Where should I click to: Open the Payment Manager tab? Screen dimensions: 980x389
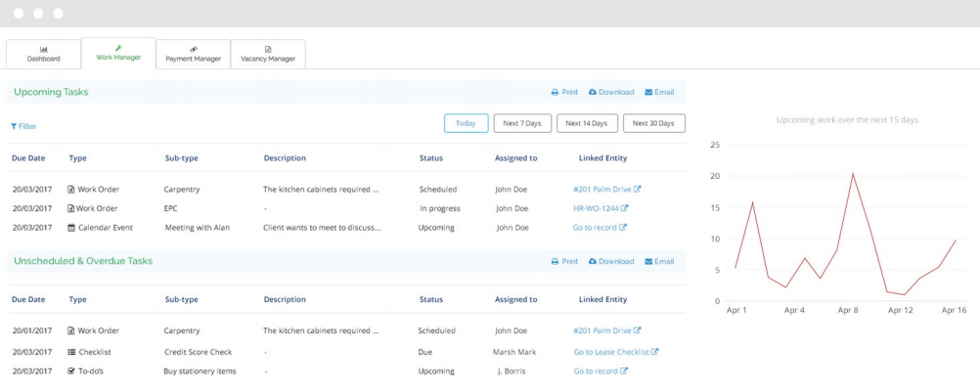(x=193, y=54)
